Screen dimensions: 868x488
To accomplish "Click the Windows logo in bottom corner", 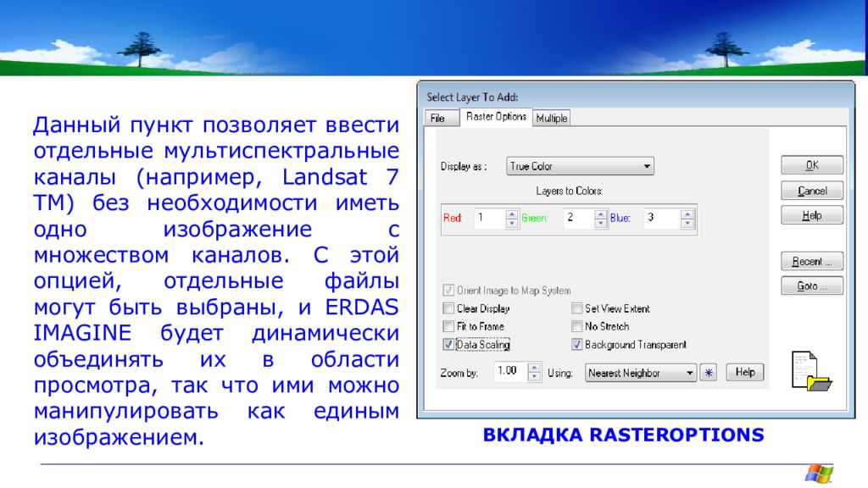I will pos(819,473).
